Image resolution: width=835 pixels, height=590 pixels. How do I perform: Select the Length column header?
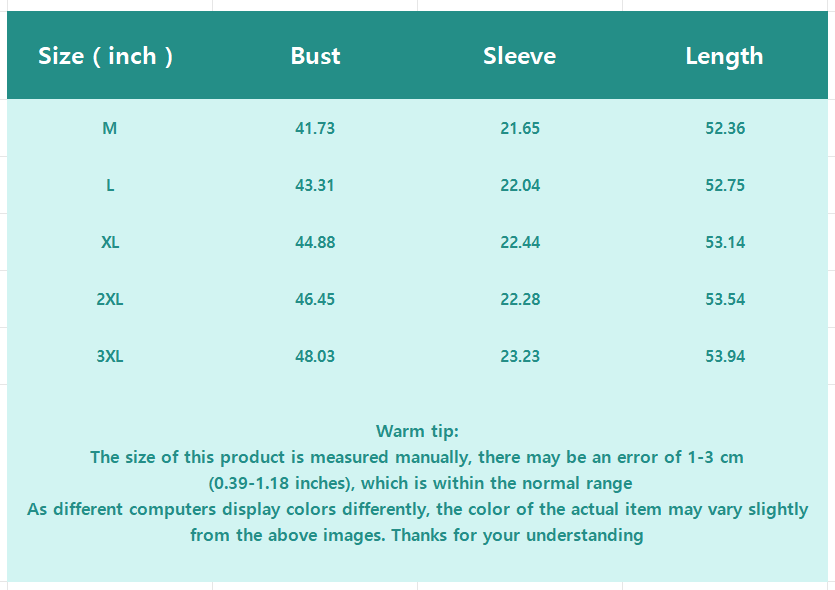tap(724, 56)
